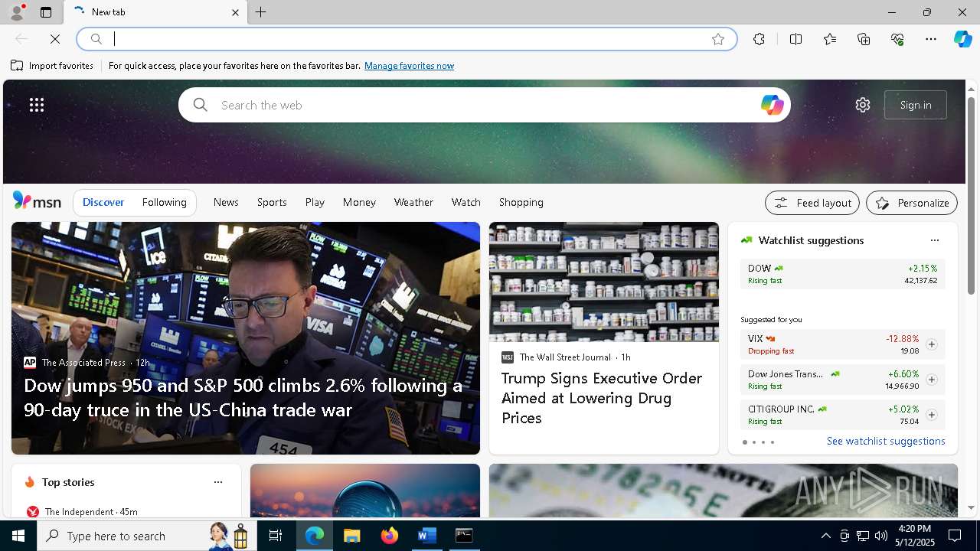This screenshot has height=551, width=980.
Task: Open Task View on taskbar
Action: click(276, 536)
